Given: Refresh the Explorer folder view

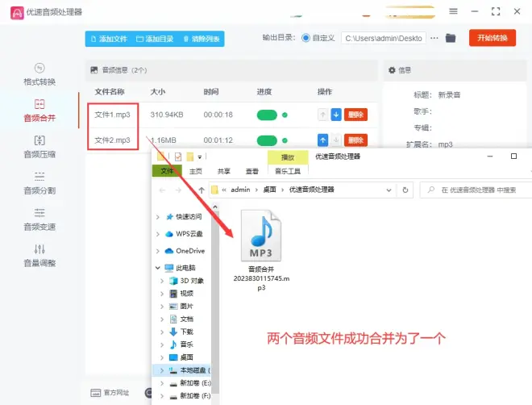Looking at the screenshot, I should [x=405, y=190].
